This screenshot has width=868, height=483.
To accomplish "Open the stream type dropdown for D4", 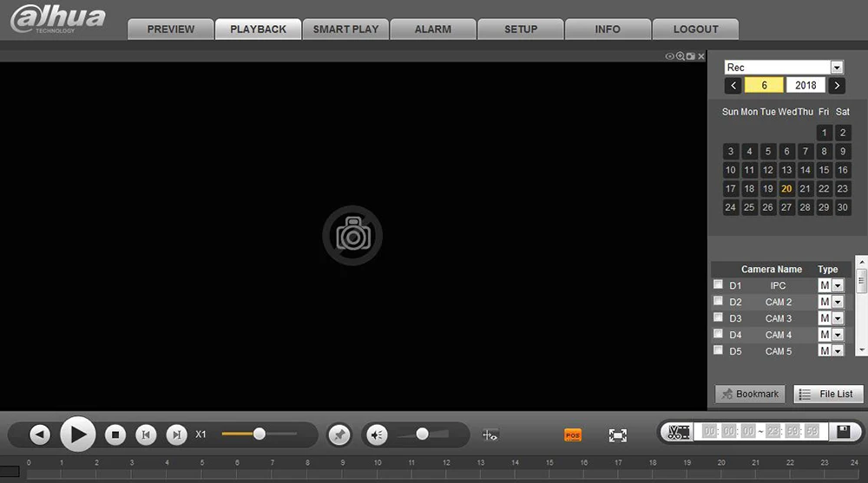I will 838,335.
